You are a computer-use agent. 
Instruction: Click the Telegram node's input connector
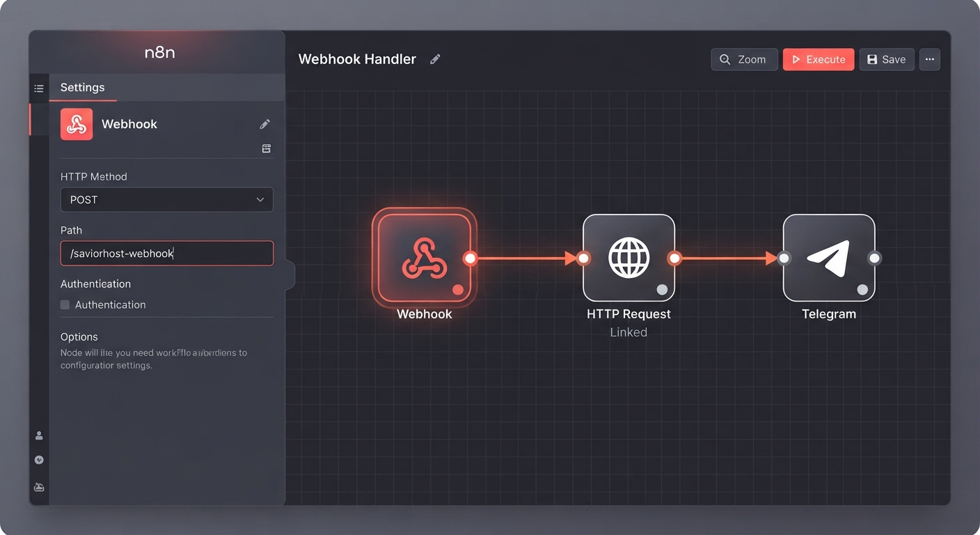784,258
